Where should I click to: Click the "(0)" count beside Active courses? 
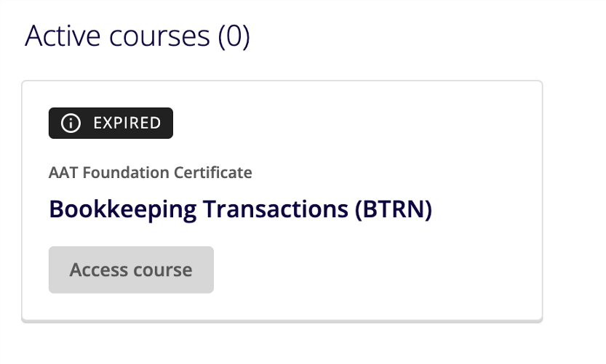(x=234, y=37)
